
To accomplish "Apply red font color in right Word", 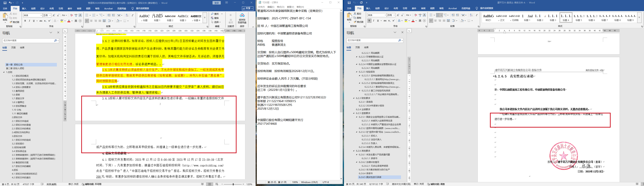I will pos(413,21).
